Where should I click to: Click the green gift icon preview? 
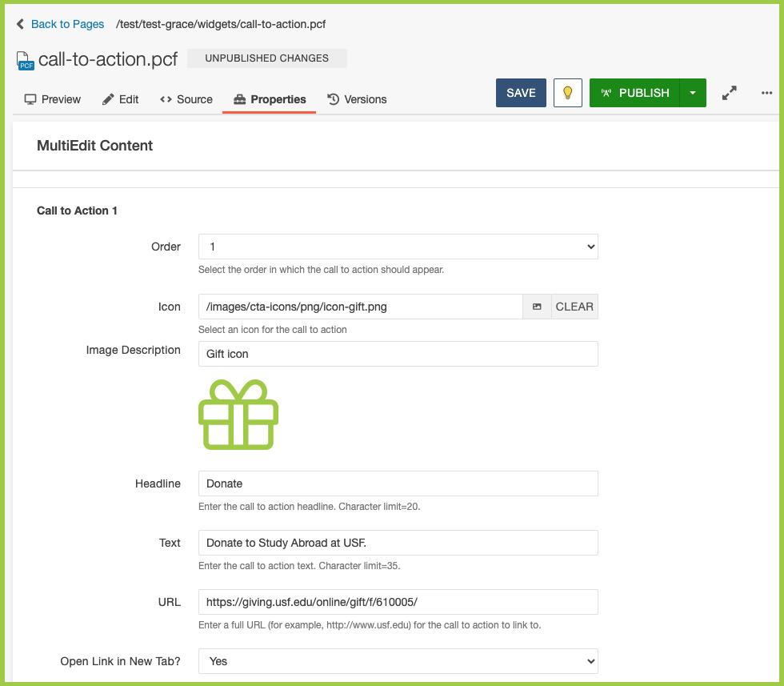click(x=238, y=414)
